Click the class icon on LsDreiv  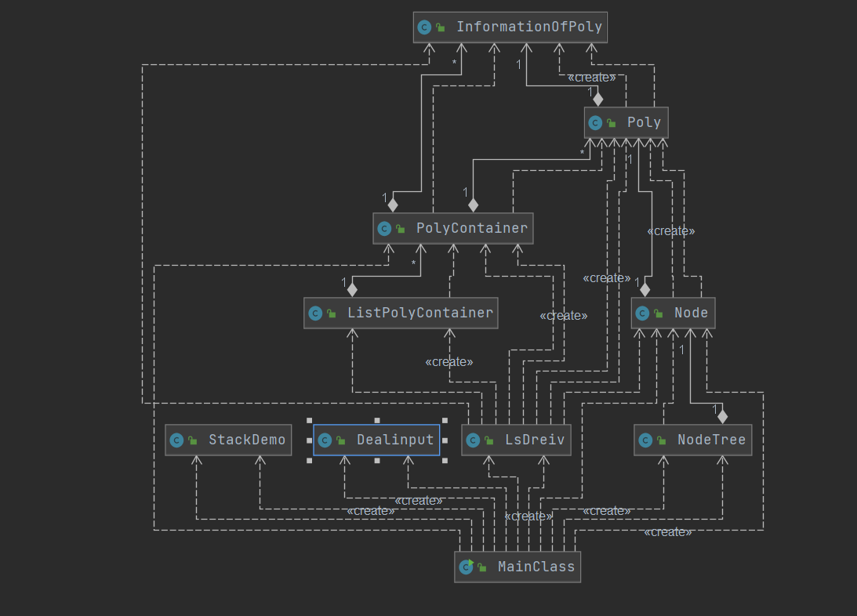[x=474, y=440]
